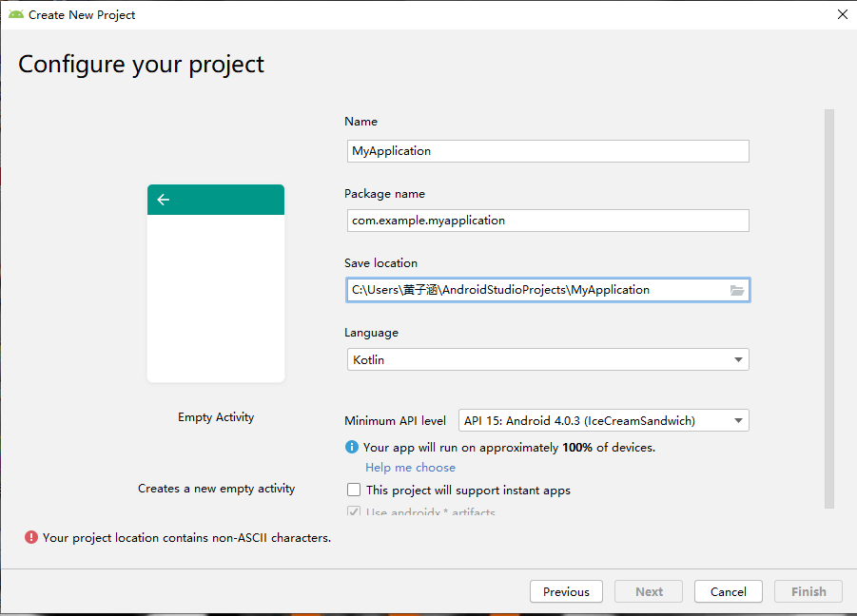Select the Empty Activity preview thumbnail
This screenshot has width=857, height=616.
point(216,283)
